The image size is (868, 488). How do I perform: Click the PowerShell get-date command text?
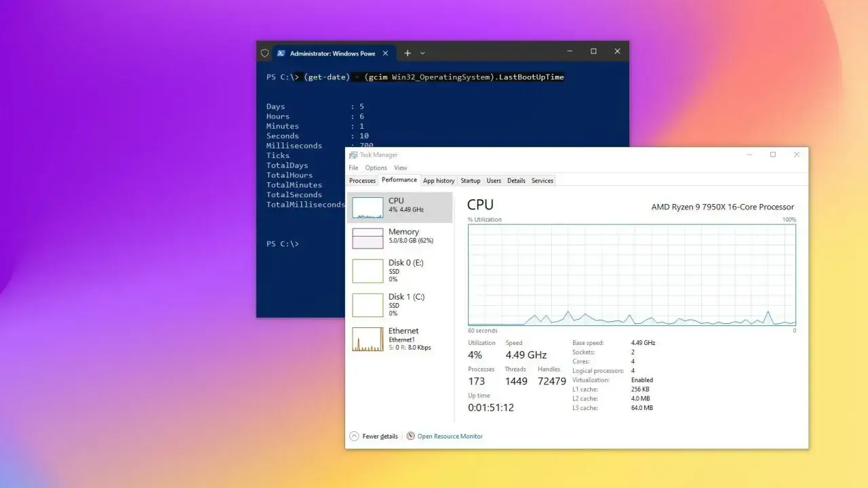(x=434, y=77)
